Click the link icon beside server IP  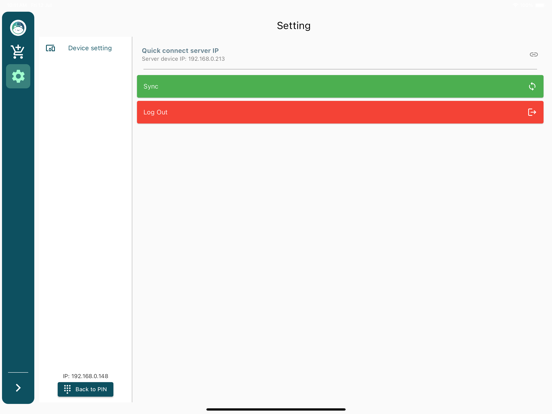[533, 54]
